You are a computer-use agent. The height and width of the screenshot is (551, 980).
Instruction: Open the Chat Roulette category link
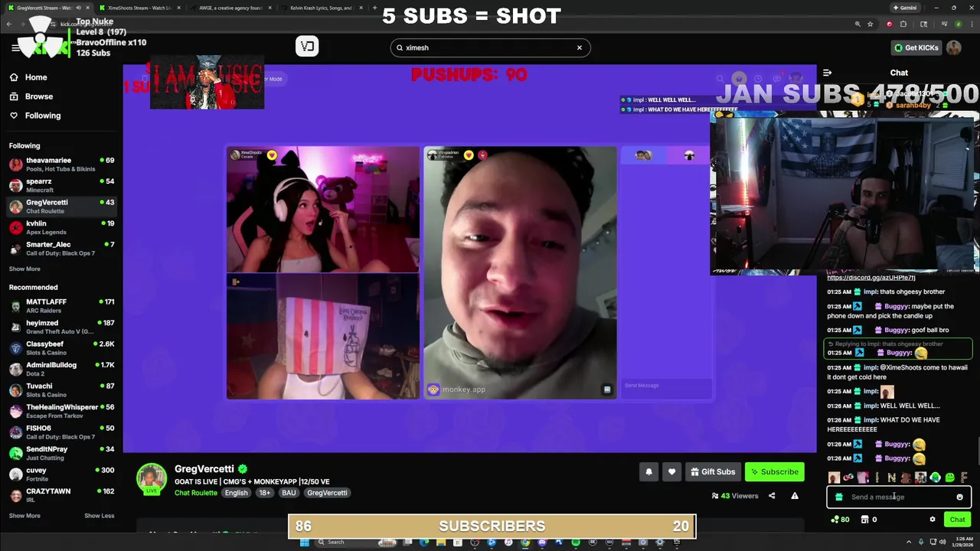click(196, 493)
